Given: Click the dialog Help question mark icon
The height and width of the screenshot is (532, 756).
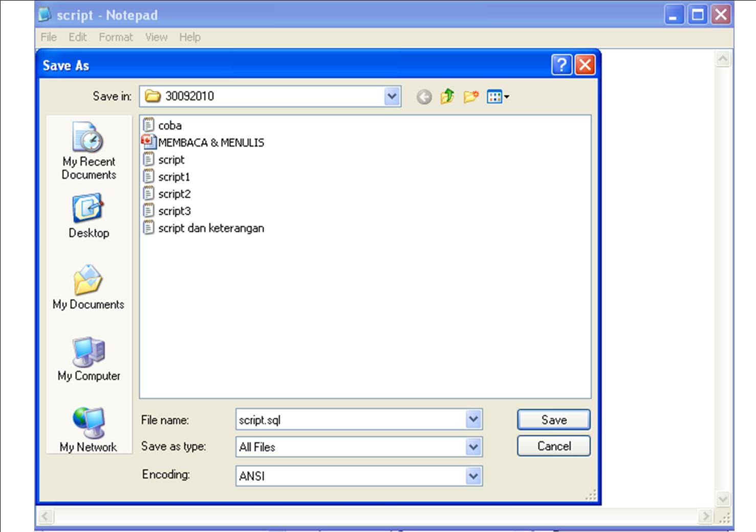Looking at the screenshot, I should coord(562,65).
